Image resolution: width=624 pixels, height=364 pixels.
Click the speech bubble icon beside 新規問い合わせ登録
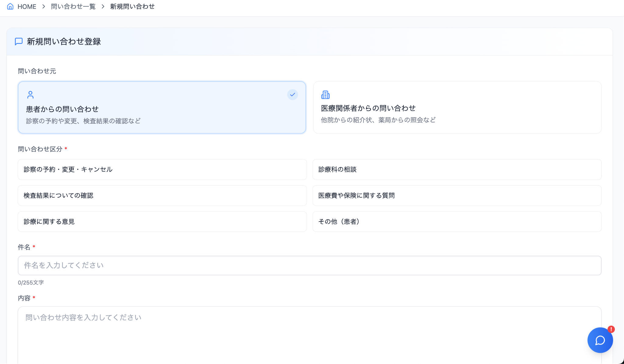pos(19,41)
